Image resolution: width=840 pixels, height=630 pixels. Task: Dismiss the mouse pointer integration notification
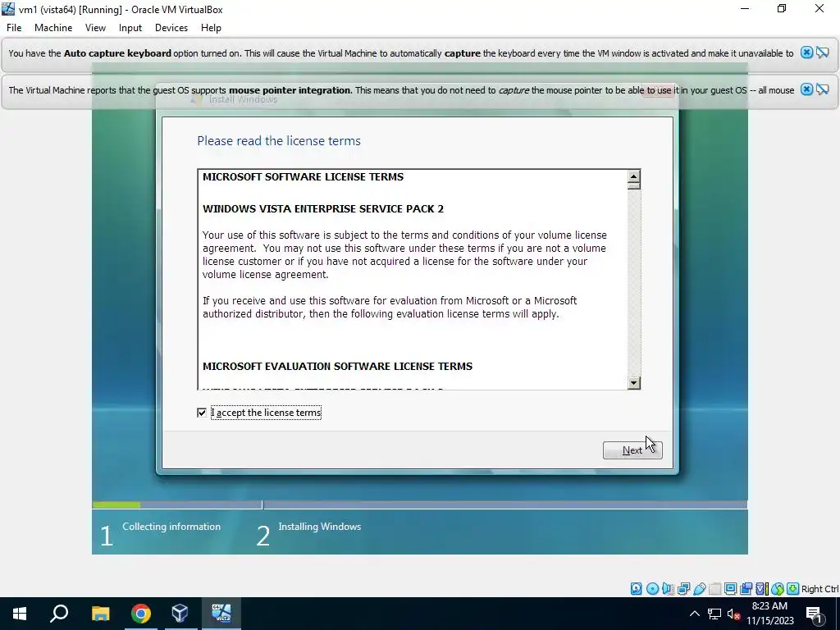(806, 89)
